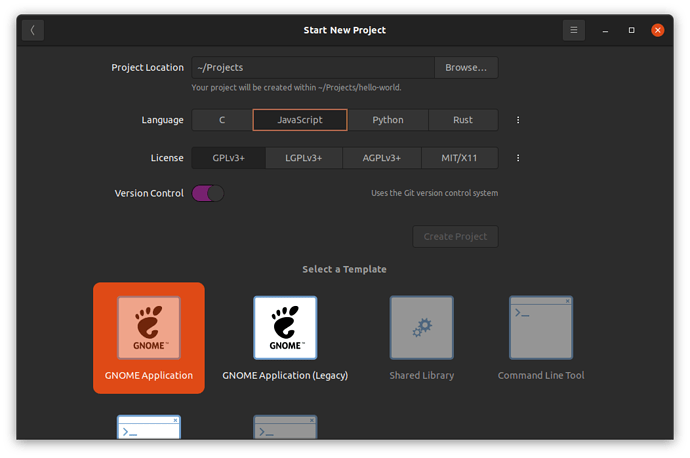Click the hint text about ~/Projects/hello-world
The image size is (690, 458).
pyautogui.click(x=296, y=88)
